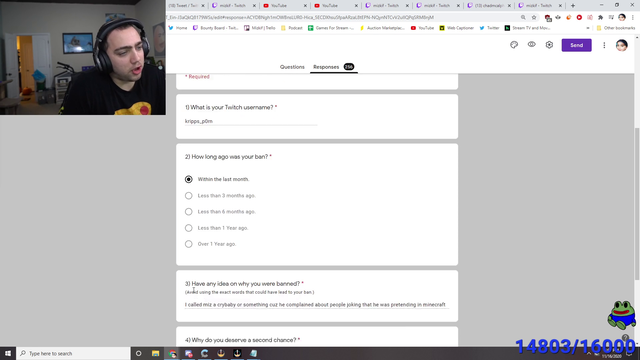Screen dimensions: 640x360
Task: Expand the Podcast bookmarks folder
Action: tap(291, 28)
